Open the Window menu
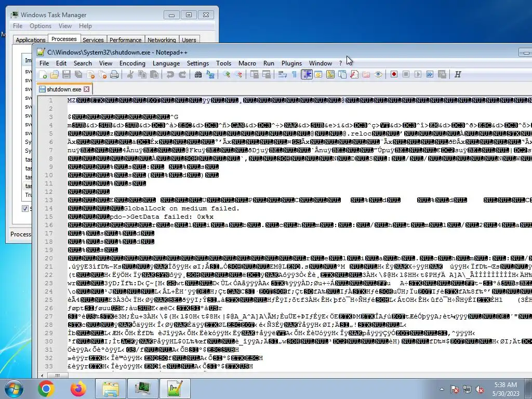This screenshot has height=399, width=532. tap(320, 63)
